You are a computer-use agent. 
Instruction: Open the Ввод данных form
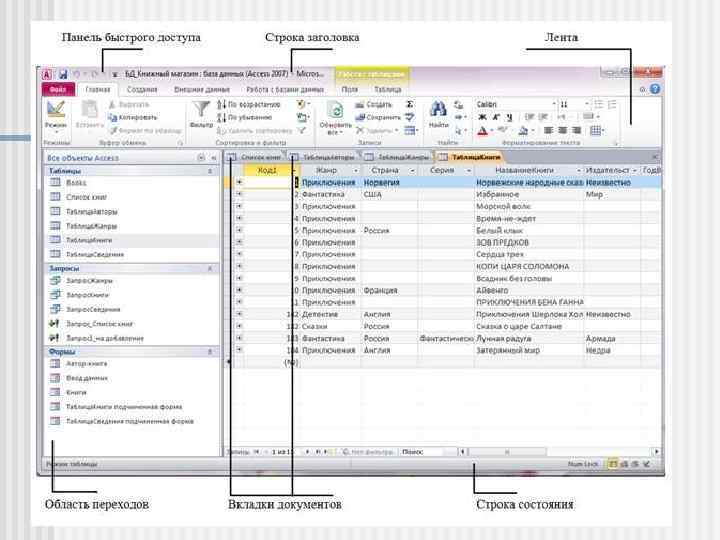(79, 378)
